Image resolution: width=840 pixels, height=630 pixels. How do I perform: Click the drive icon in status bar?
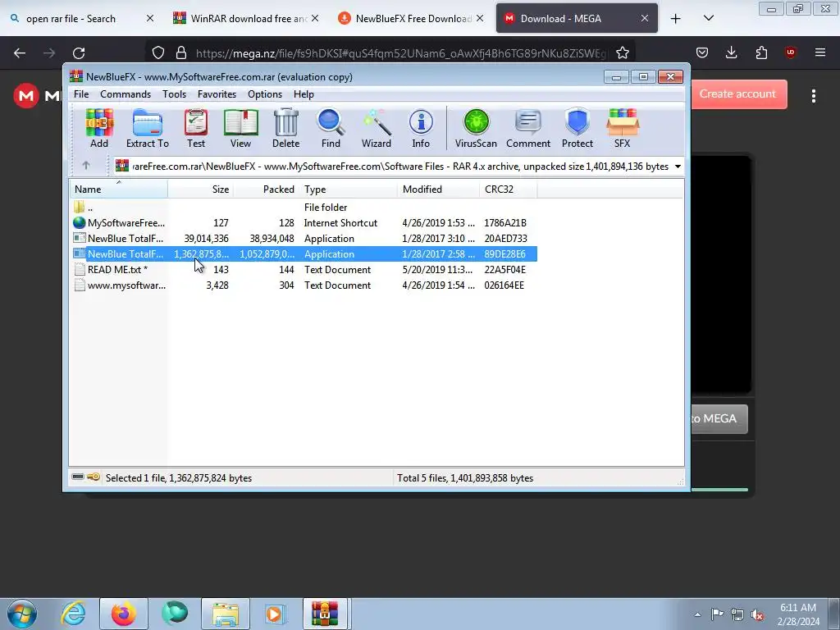coord(78,477)
